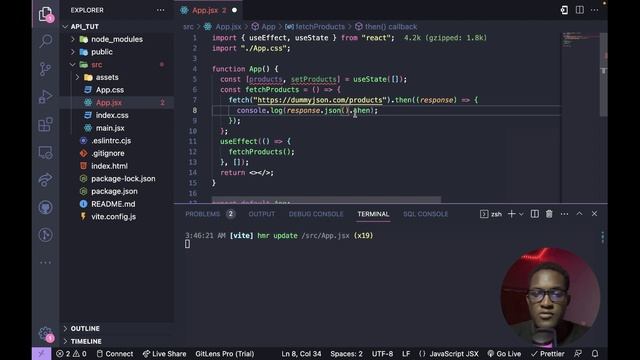Click the feedback icon in status bar
Screen dimensions: 640x360
(578, 353)
